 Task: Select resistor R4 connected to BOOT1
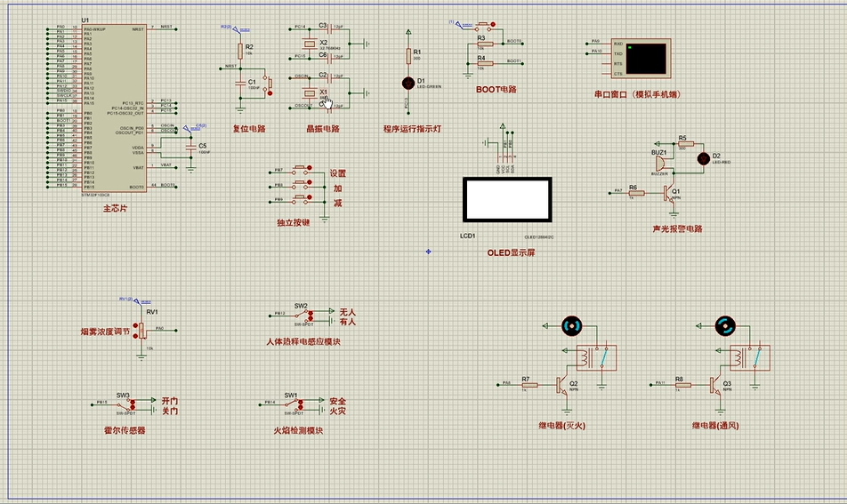coord(485,63)
